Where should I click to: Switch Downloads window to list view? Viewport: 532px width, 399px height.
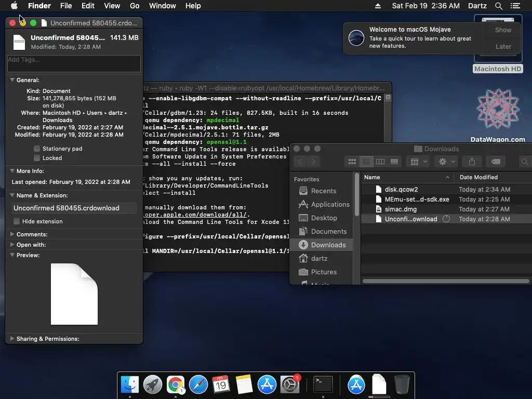click(x=366, y=162)
